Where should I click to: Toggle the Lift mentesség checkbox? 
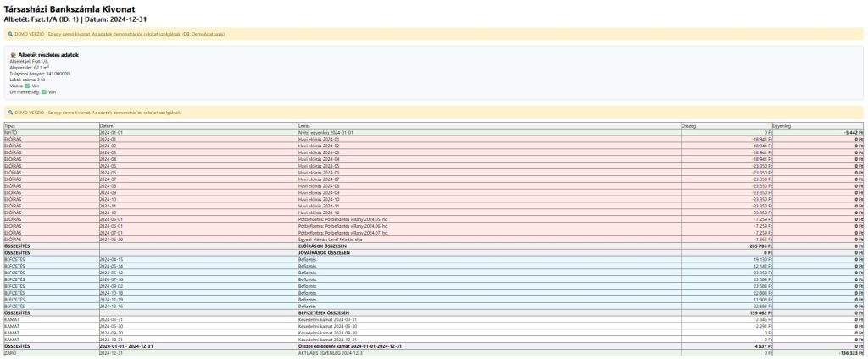point(44,91)
